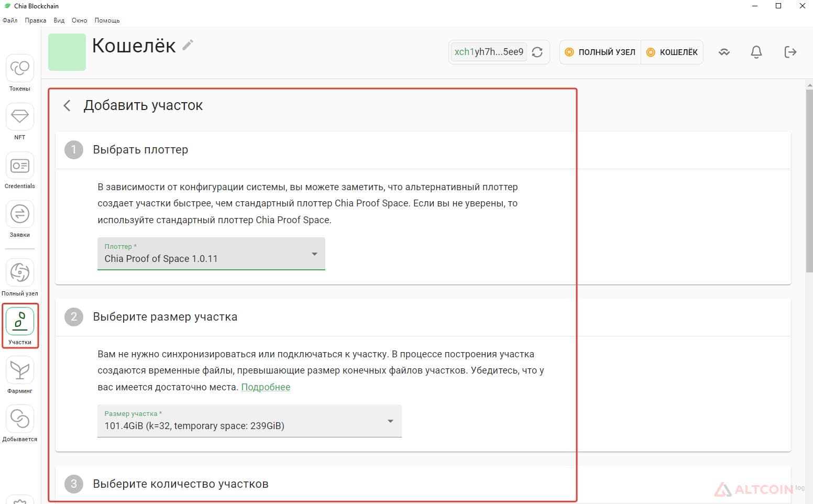
Task: Open the Credentials sidebar section
Action: pos(20,170)
